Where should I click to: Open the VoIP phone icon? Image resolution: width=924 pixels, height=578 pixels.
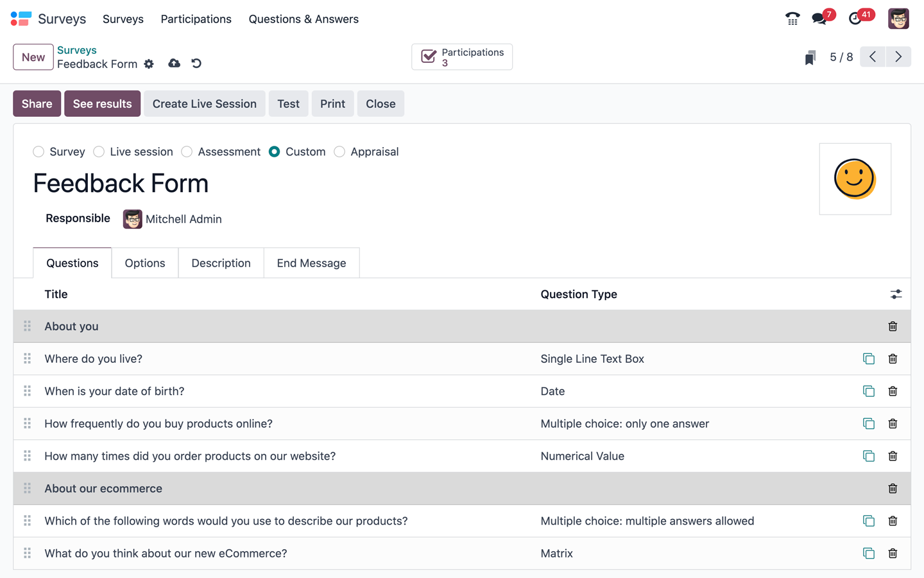(x=792, y=19)
